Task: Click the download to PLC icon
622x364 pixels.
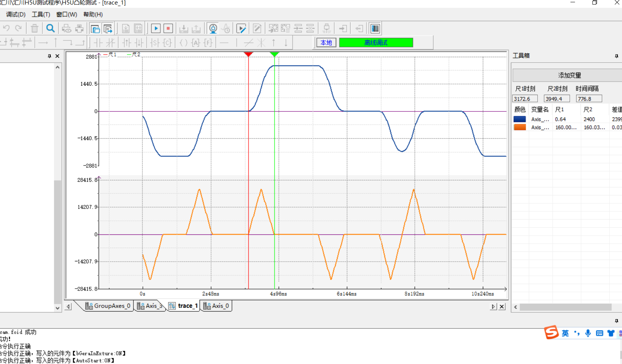Action: (x=184, y=28)
